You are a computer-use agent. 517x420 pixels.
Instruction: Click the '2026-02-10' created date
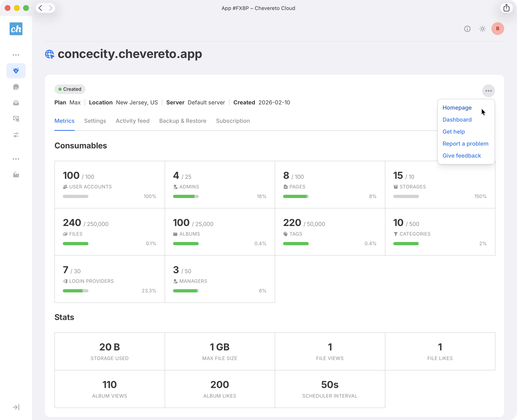click(274, 103)
